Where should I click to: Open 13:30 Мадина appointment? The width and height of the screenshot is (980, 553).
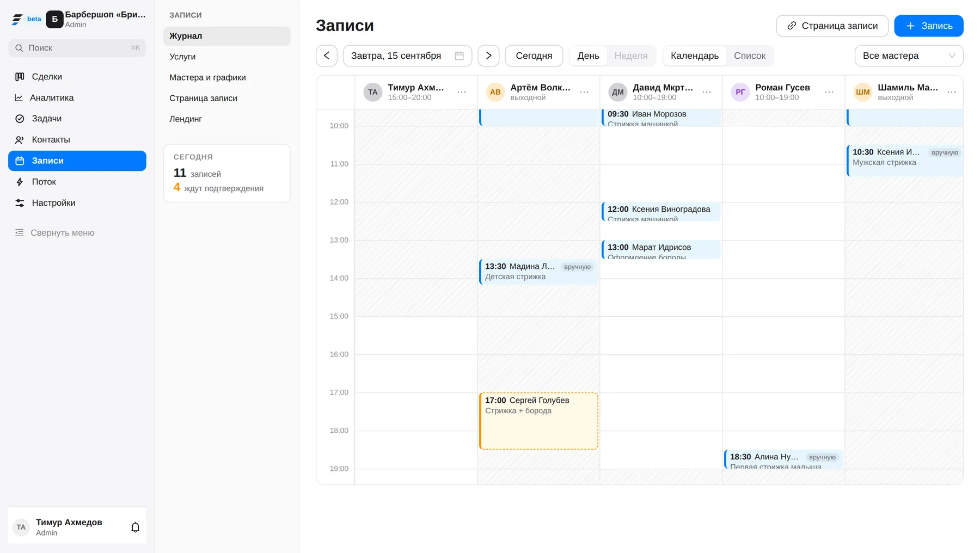tap(538, 272)
